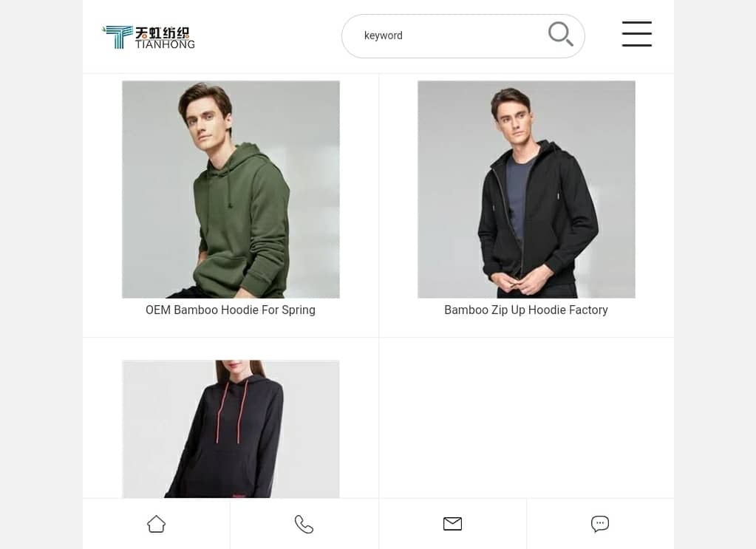Click the magnifying glass search icon
This screenshot has width=756, height=549.
point(561,34)
